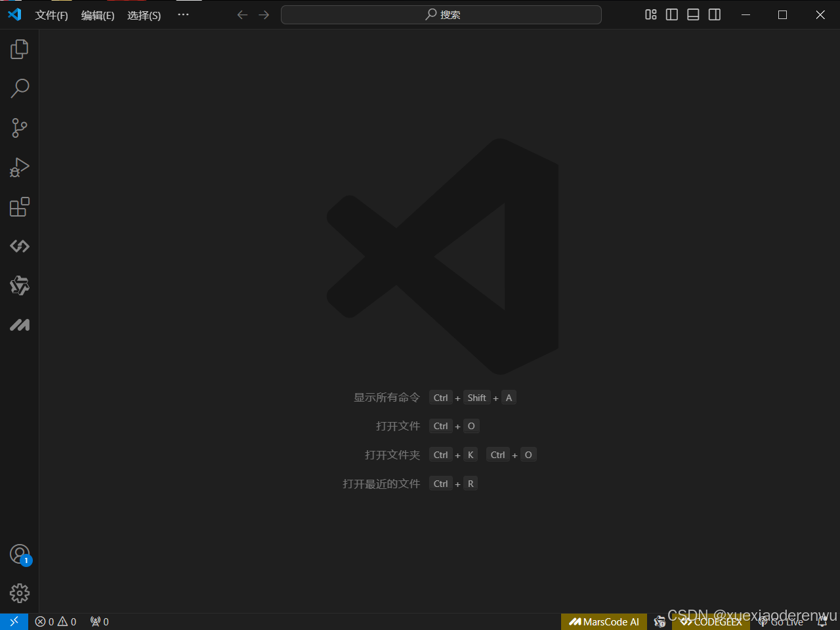Open the Run and Debug view
840x630 pixels.
click(x=20, y=167)
